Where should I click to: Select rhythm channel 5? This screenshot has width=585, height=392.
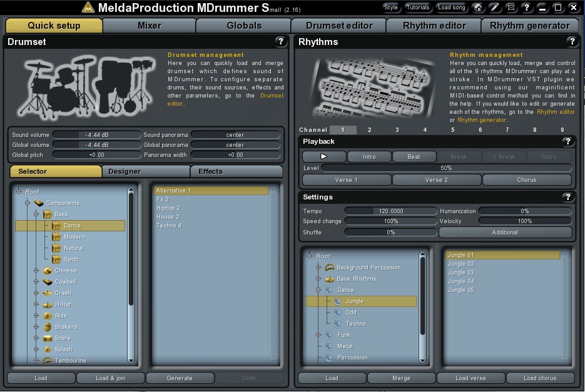click(x=453, y=130)
